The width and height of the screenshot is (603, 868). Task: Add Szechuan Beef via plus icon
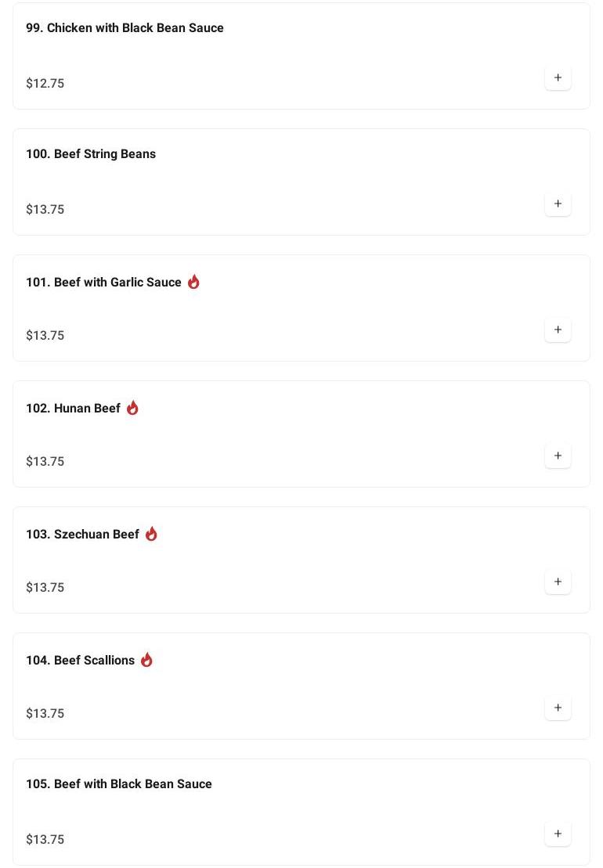(x=558, y=582)
